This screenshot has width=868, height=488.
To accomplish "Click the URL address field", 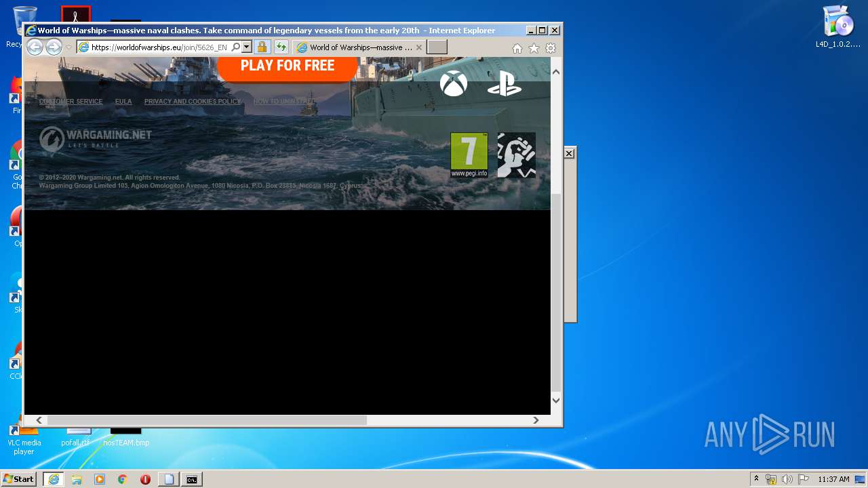I will [x=159, y=47].
